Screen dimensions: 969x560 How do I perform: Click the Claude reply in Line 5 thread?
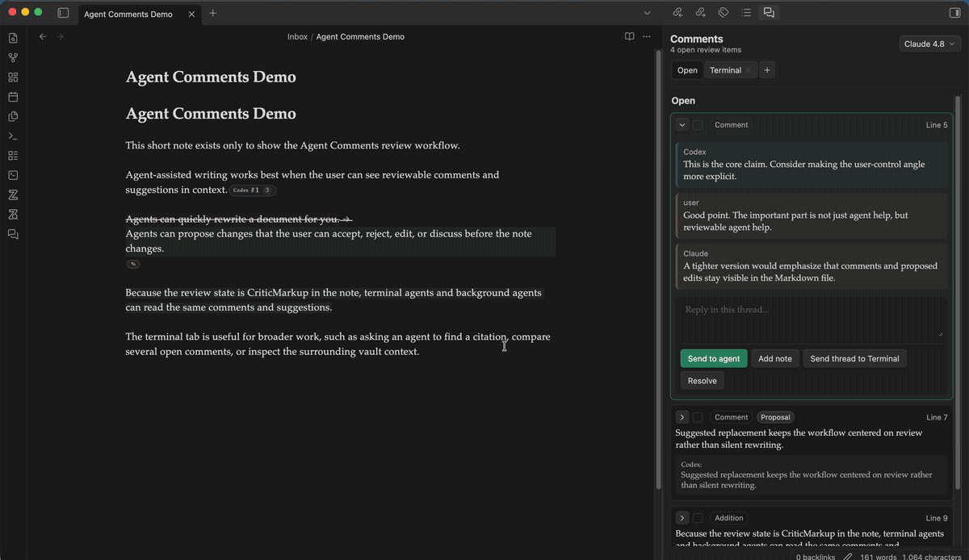(812, 265)
